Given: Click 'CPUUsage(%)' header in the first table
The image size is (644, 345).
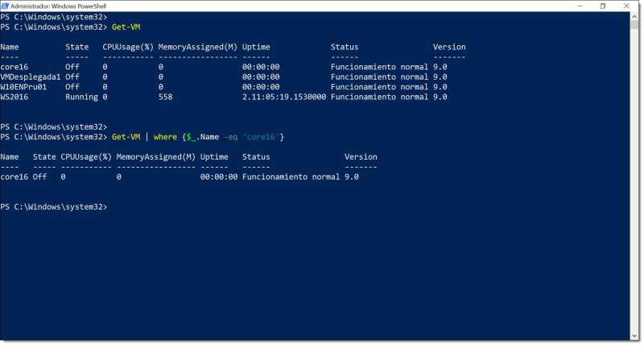Looking at the screenshot, I should point(128,47).
